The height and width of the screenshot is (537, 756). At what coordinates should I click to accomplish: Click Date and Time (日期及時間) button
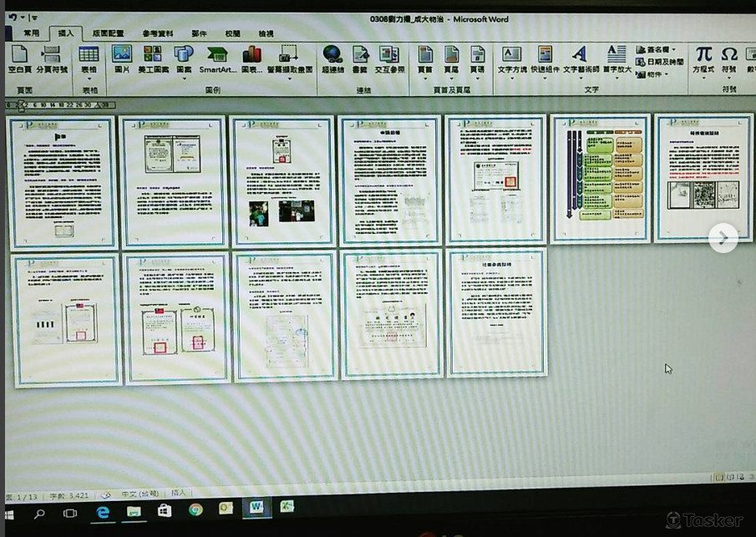coord(659,62)
